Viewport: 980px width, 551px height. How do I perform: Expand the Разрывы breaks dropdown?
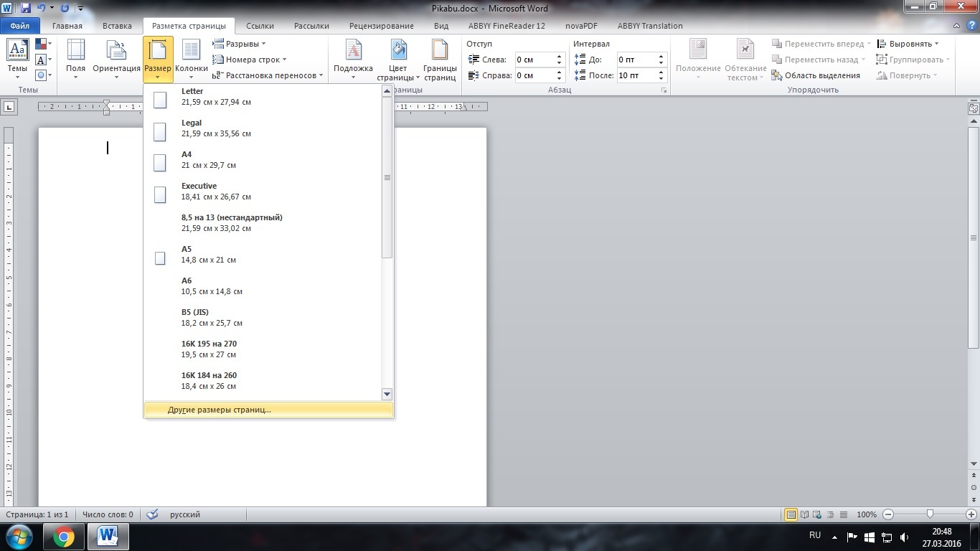coord(239,44)
